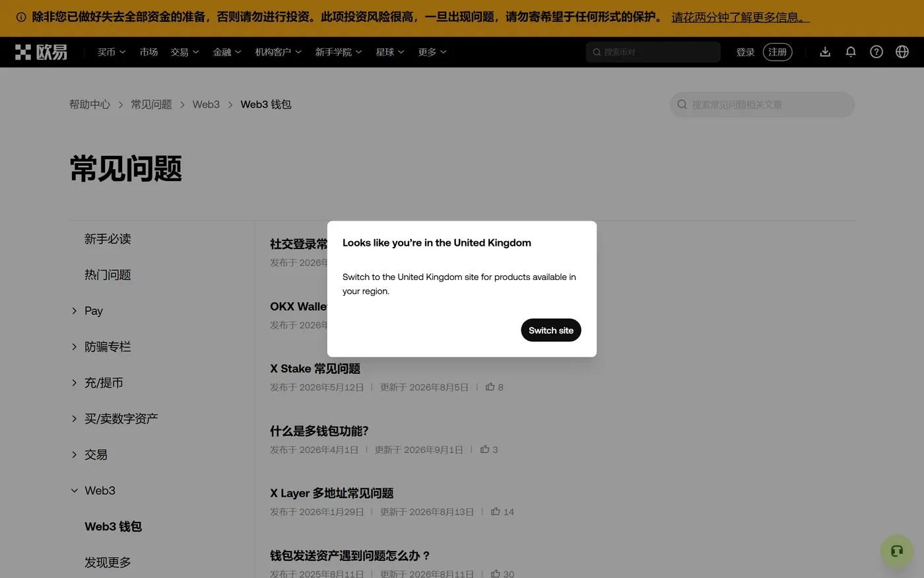Click the Switch site button
Screen dimensions: 924x578
(x=551, y=330)
